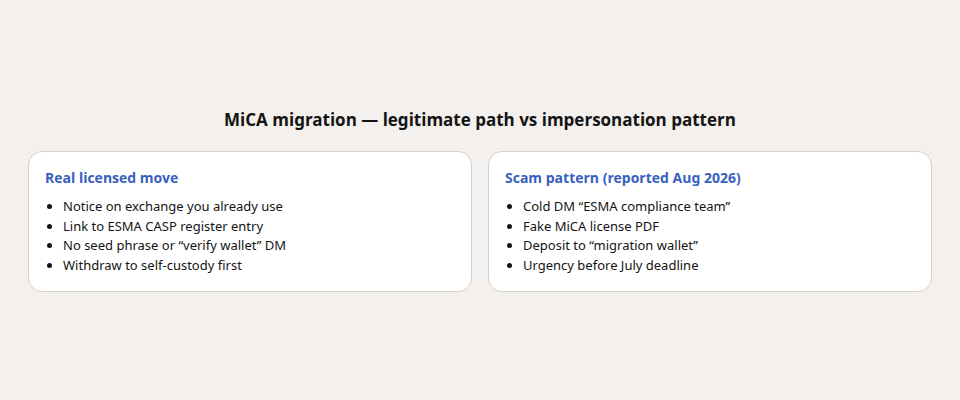
Task: Click "Link to ESMA CASP register entry"
Action: [x=163, y=226]
